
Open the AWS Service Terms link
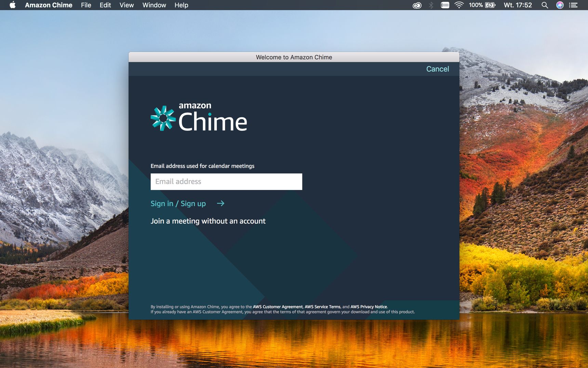pyautogui.click(x=322, y=307)
